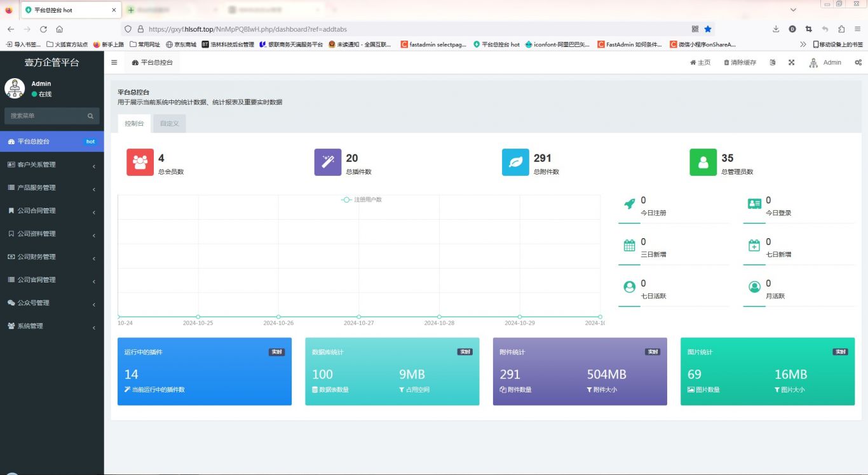Open the 火狐官方站点 bookmark folder

pos(67,44)
